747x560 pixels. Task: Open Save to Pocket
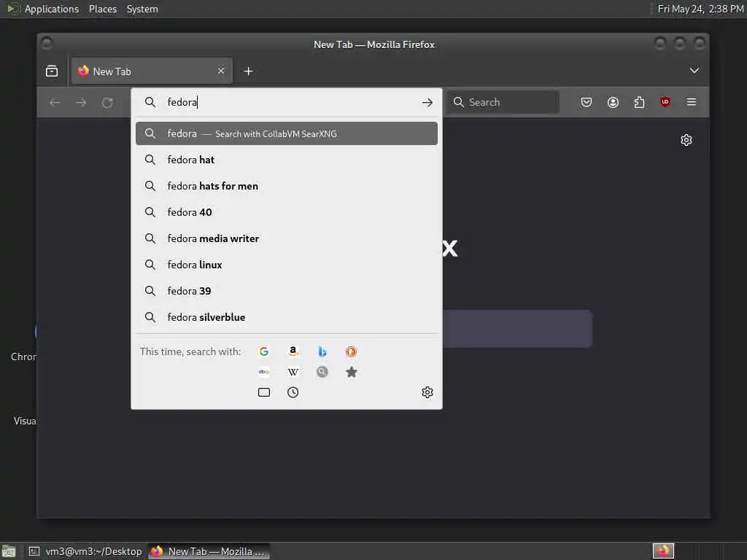[x=587, y=102]
